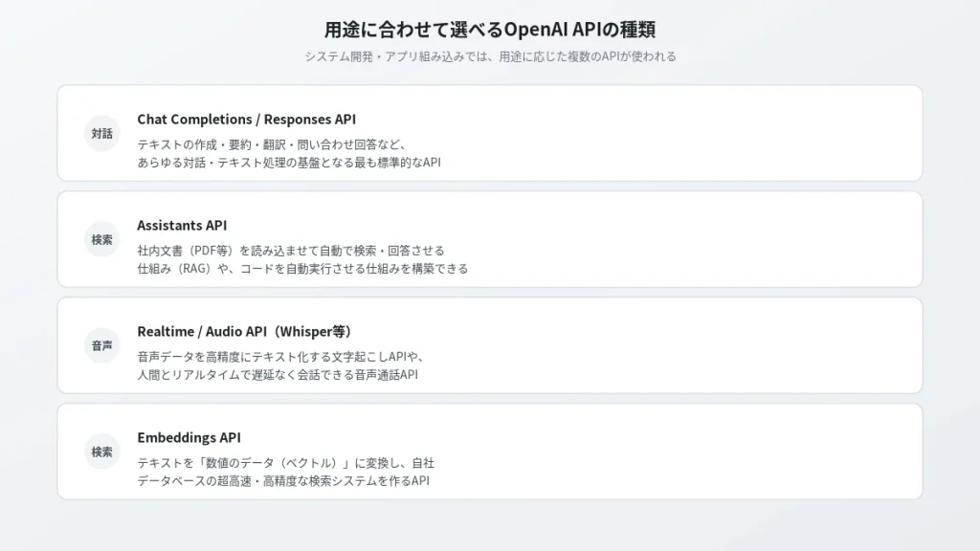Screen dimensions: 980x551
Task: Select the line テキストの作成・要約・翻訳・問い合わせ回答など、
Action: [x=273, y=145]
